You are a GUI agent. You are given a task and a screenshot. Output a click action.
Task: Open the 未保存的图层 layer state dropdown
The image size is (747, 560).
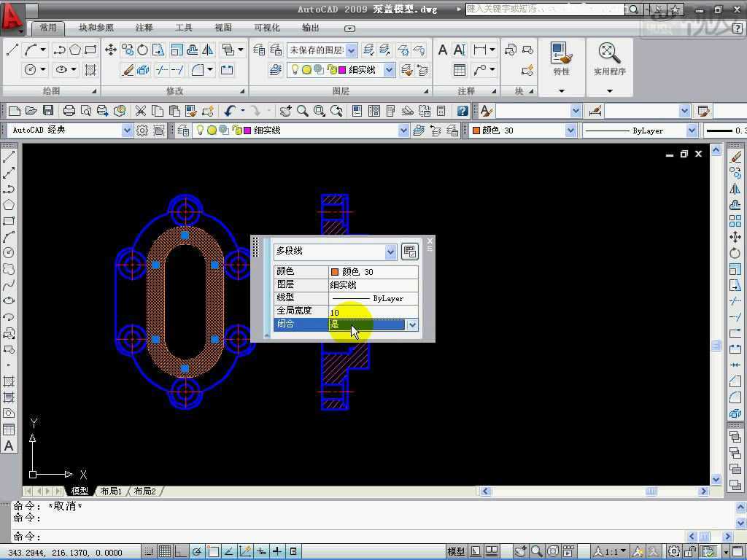352,50
